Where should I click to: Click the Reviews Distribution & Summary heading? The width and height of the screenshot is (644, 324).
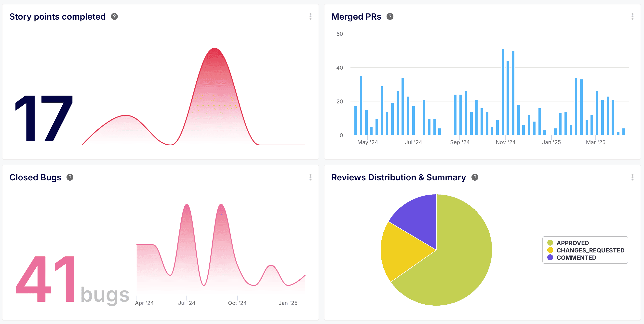pyautogui.click(x=398, y=177)
